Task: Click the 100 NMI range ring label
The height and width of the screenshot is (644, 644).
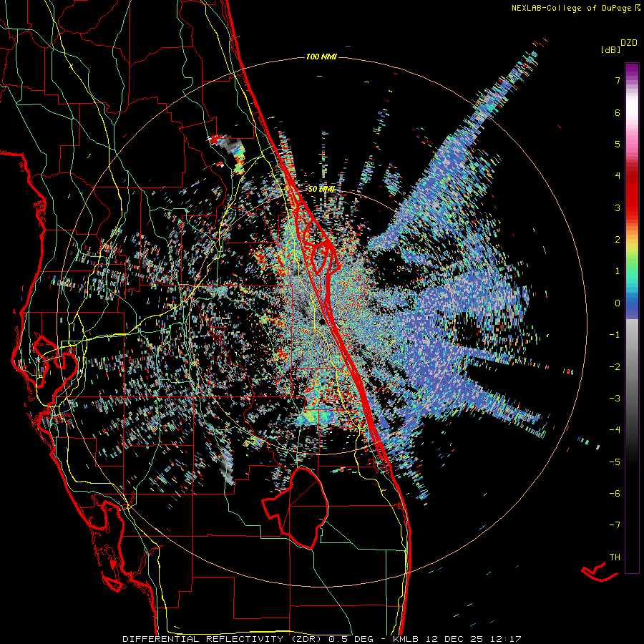Action: [x=321, y=57]
